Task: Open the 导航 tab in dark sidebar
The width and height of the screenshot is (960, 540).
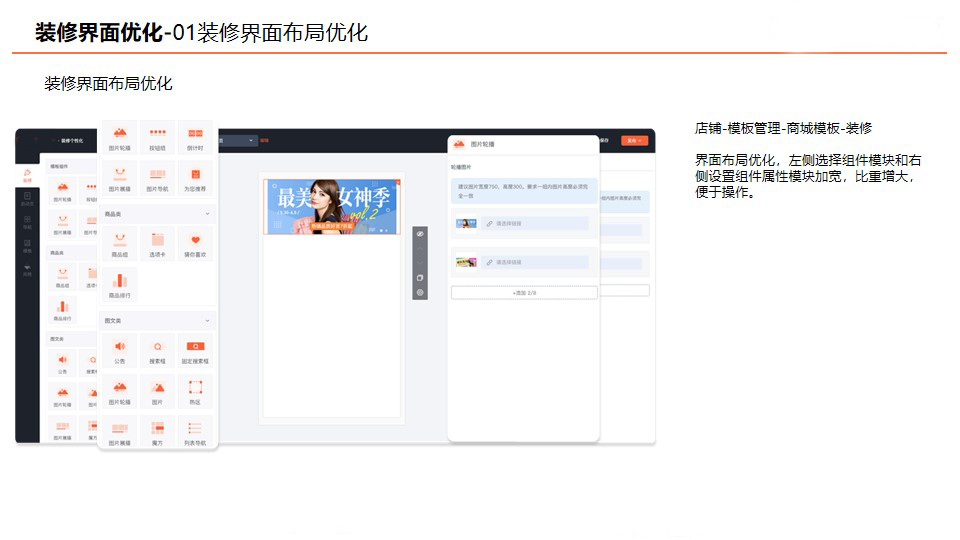Action: coord(27,222)
